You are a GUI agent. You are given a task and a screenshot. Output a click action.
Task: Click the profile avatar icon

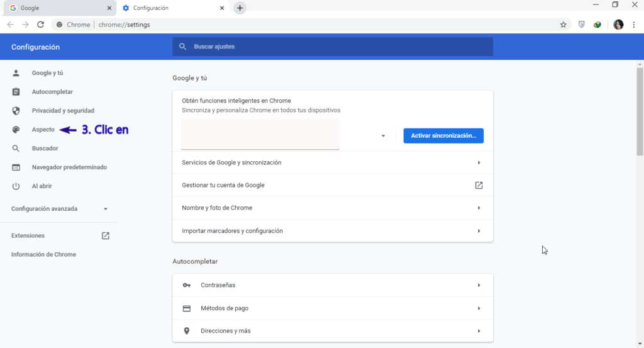click(618, 25)
